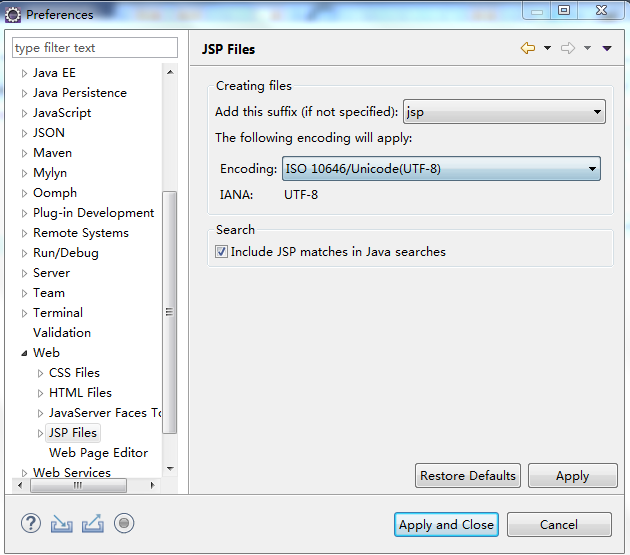Image resolution: width=630 pixels, height=555 pixels.
Task: Expand the Run/Debug node
Action: pos(24,254)
